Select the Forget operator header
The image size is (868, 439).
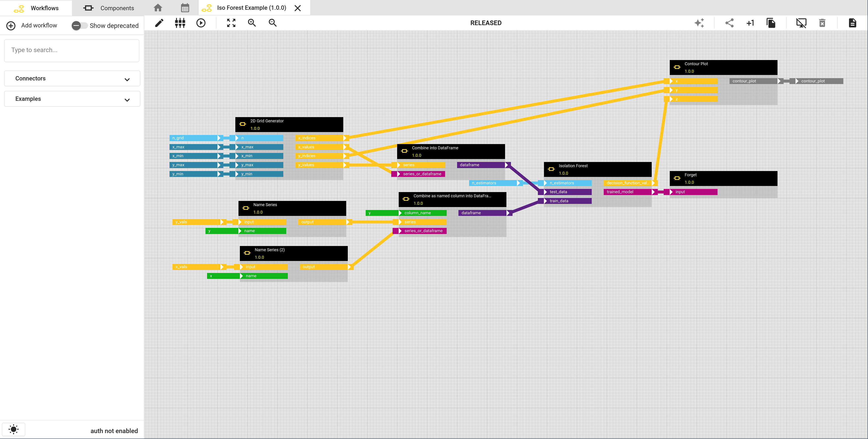tap(723, 178)
